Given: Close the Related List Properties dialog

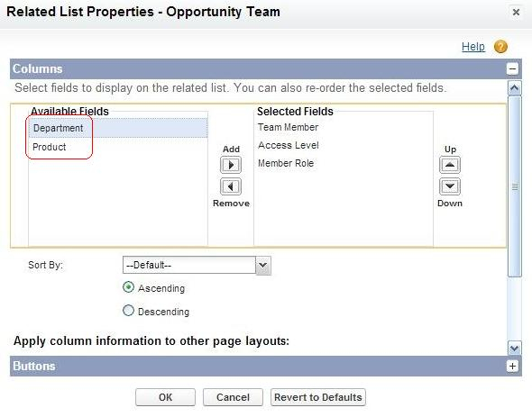Looking at the screenshot, I should click(516, 13).
